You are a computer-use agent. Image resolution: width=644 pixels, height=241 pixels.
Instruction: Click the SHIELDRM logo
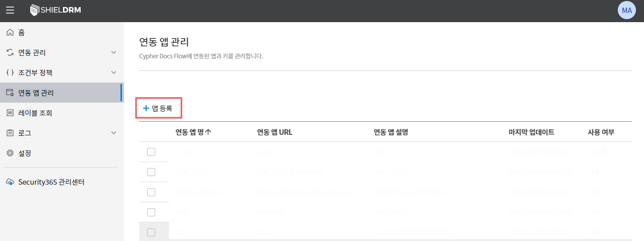(55, 10)
